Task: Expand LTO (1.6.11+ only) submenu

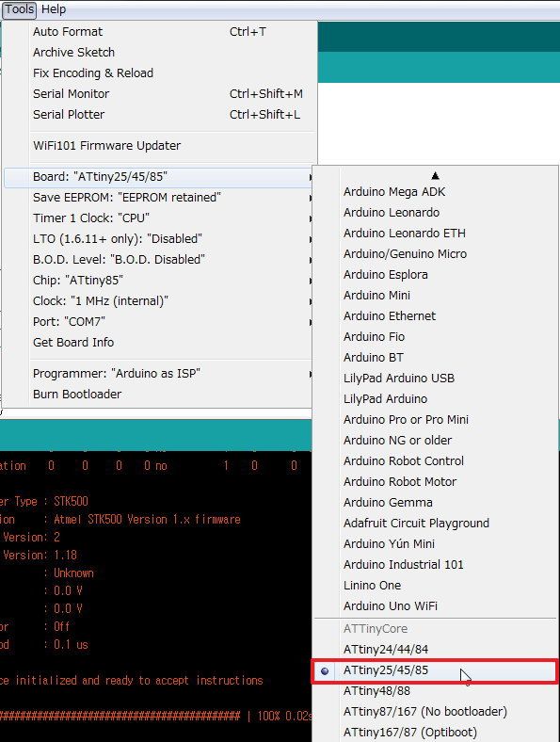Action: point(159,239)
